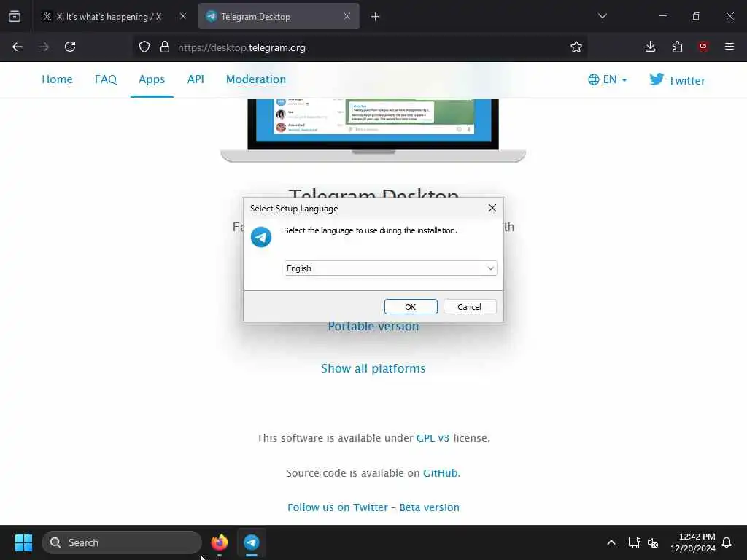Image resolution: width=747 pixels, height=560 pixels.
Task: Open the taskbar clock and date
Action: 693,542
